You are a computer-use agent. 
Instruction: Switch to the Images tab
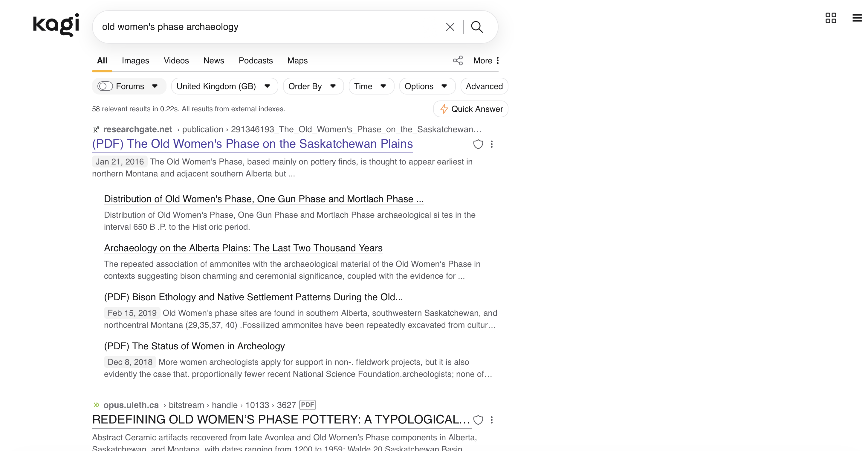tap(135, 61)
